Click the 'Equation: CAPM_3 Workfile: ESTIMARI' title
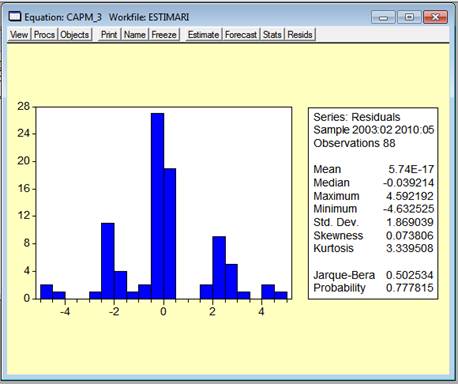Viewport: 458px width, 384px height. coord(107,17)
